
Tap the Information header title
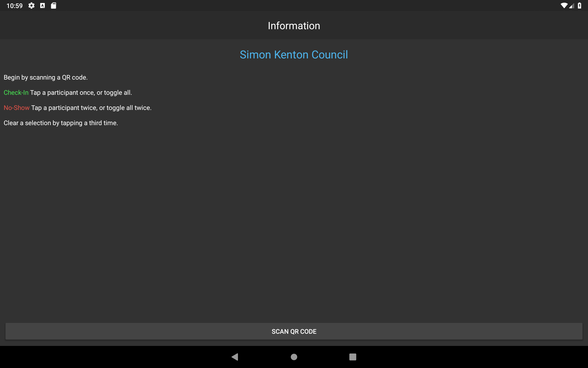294,26
